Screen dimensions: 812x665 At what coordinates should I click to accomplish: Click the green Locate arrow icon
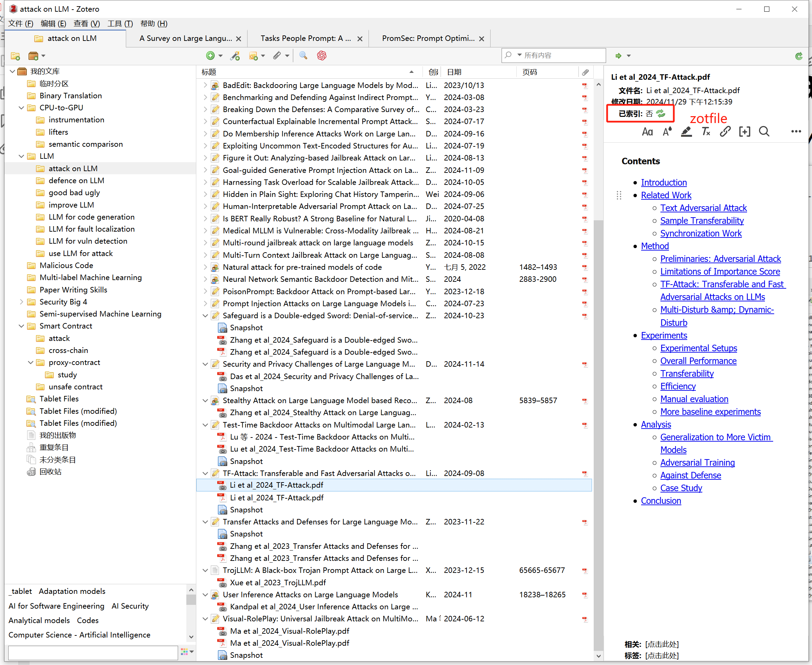click(x=618, y=56)
